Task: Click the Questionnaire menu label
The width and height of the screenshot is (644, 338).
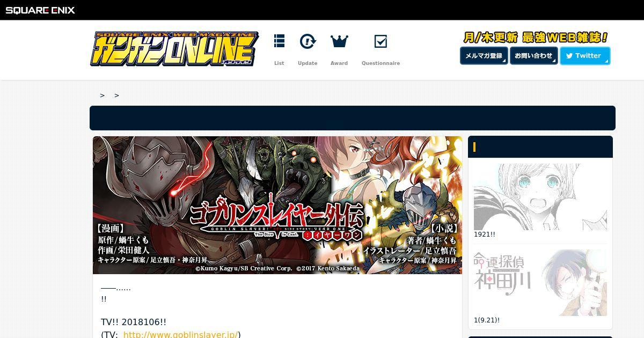Action: click(x=380, y=63)
